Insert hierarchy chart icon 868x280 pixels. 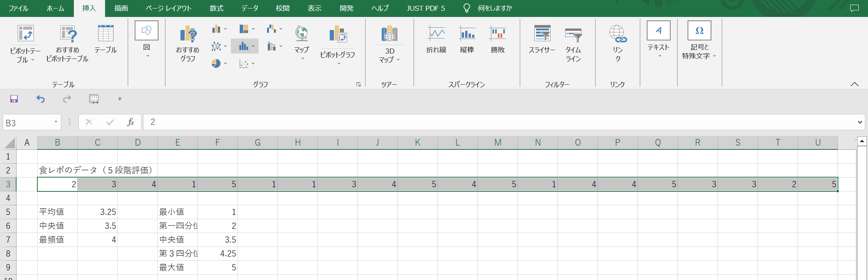click(244, 29)
